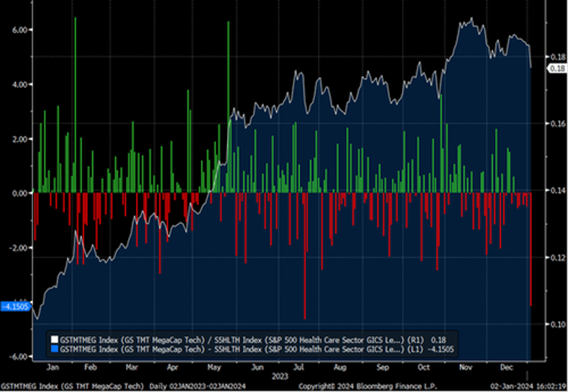Click the -6.00 label on left axis

tap(19, 357)
